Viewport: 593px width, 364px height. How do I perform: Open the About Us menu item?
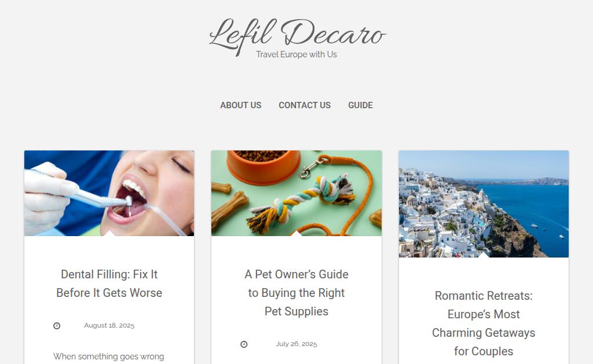point(240,105)
